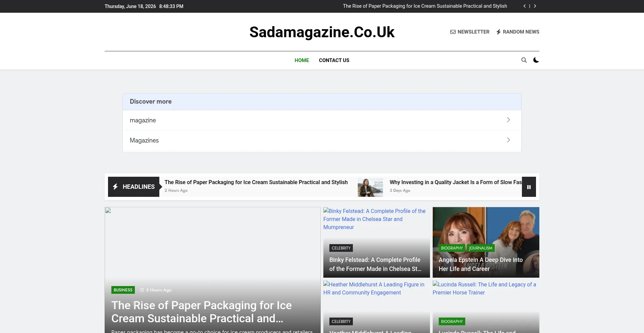
Task: Click the jacket article thumbnail in headlines
Action: coord(370,187)
